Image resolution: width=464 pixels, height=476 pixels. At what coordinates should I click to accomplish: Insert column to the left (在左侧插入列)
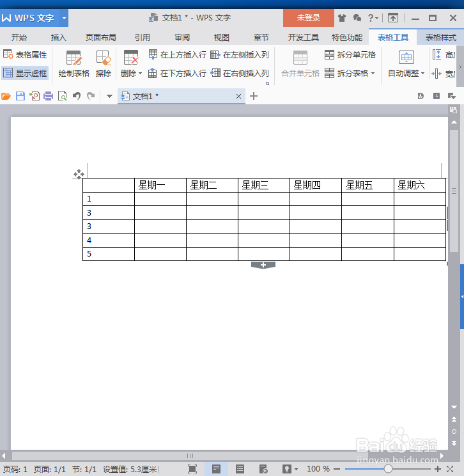coord(240,55)
